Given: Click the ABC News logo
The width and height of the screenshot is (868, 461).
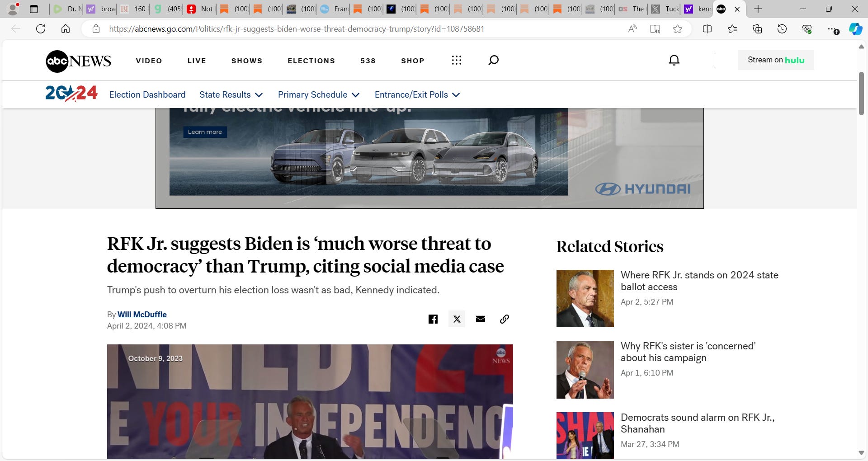Looking at the screenshot, I should coord(78,61).
